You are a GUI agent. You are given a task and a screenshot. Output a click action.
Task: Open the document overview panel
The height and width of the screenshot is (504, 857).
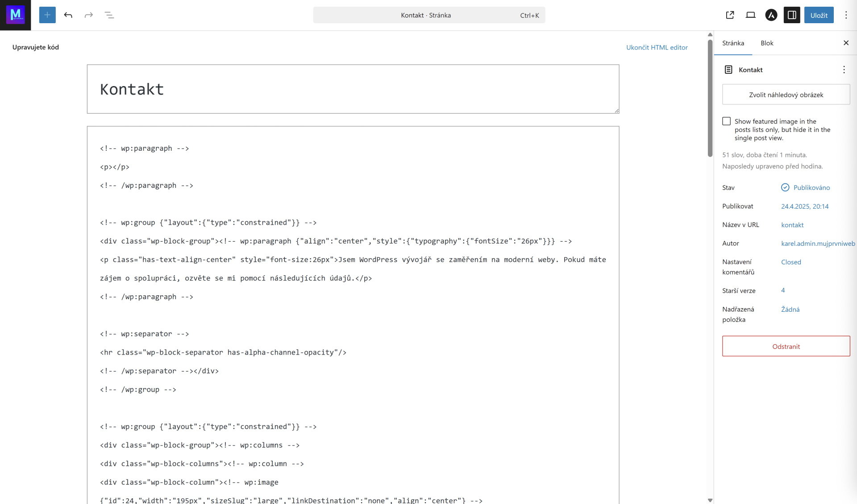click(x=109, y=15)
